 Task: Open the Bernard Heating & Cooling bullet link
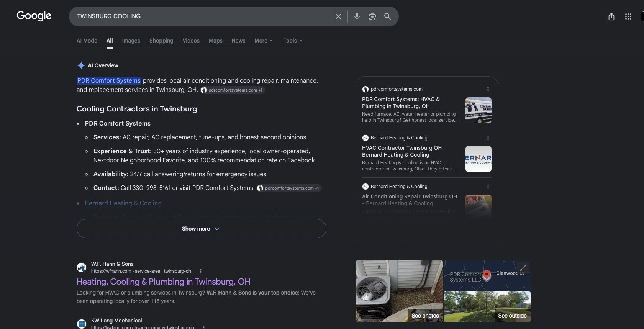123,203
